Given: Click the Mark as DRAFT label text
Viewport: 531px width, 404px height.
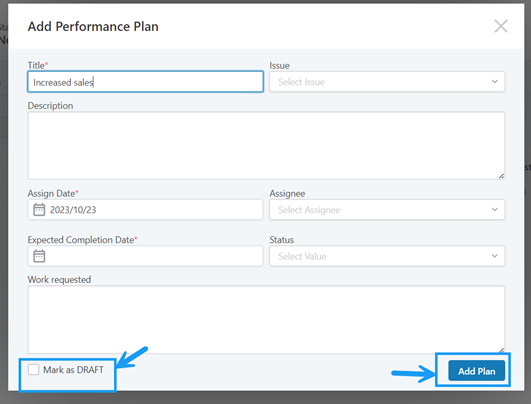Looking at the screenshot, I should tap(73, 370).
